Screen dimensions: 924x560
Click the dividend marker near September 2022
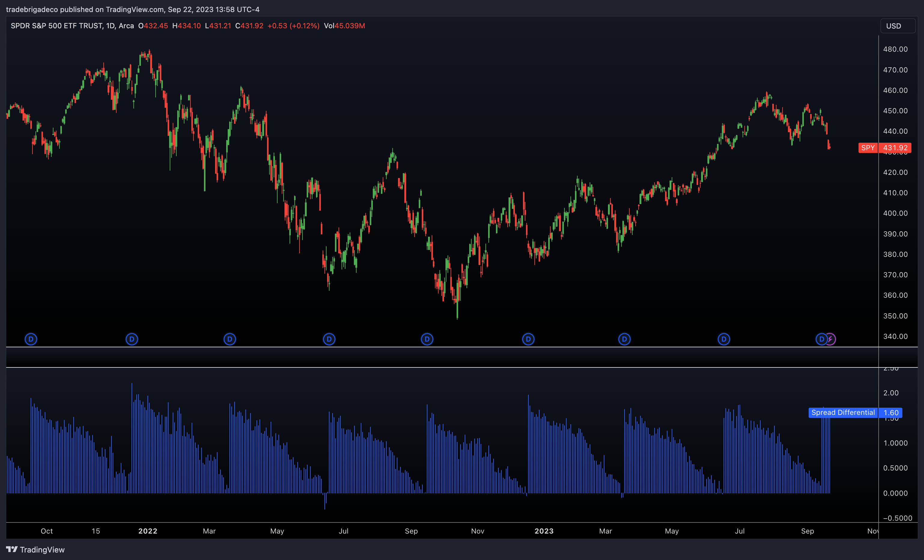pos(427,339)
